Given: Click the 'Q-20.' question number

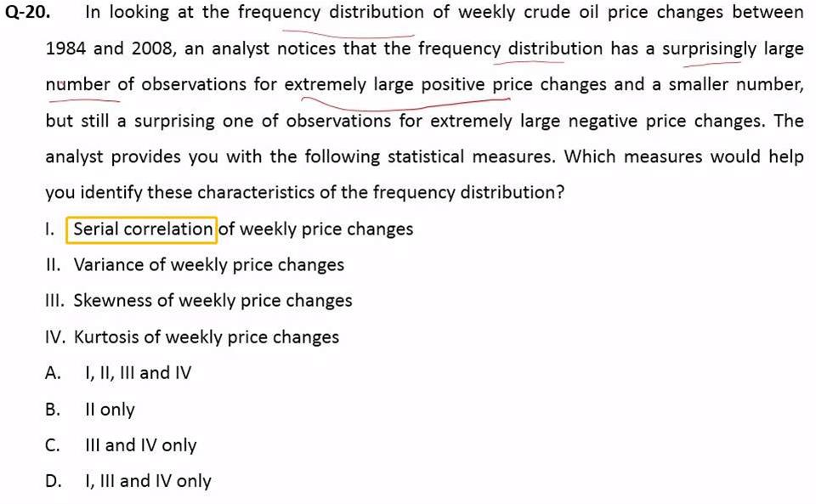Looking at the screenshot, I should (x=28, y=12).
